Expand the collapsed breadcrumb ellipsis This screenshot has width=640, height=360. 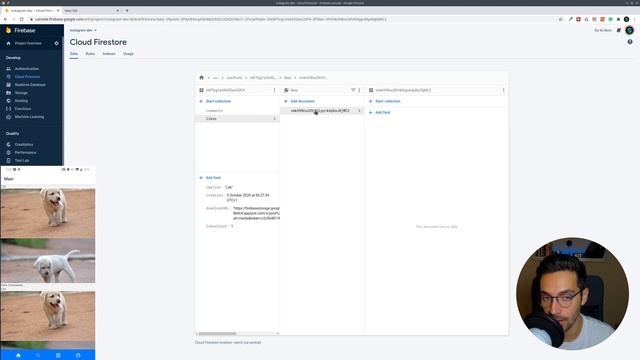(x=215, y=78)
